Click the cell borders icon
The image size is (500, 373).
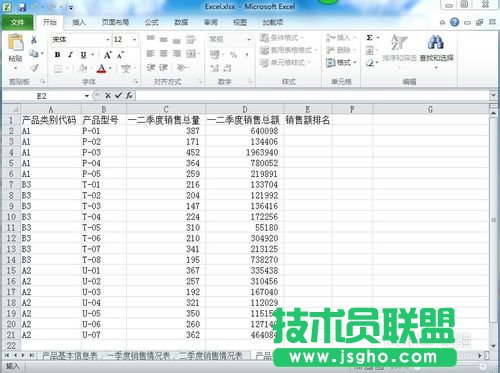(58, 69)
